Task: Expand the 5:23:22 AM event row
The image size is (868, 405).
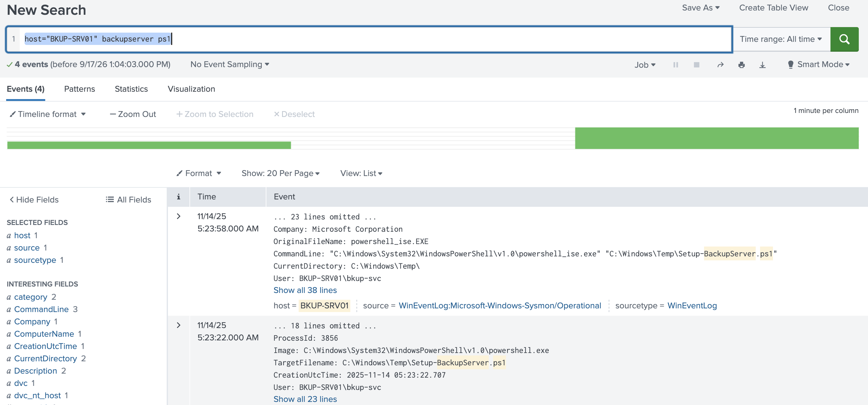Action: (179, 325)
